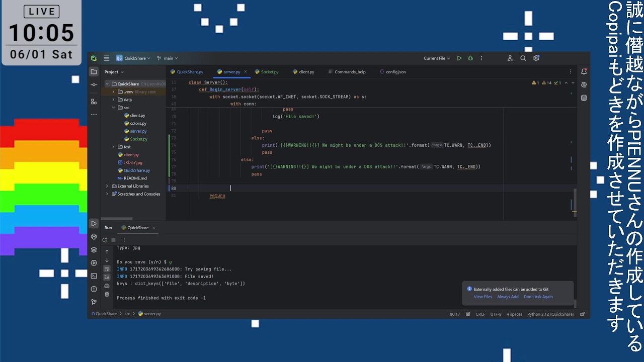Click the View Files link in Git notification
Image resolution: width=644 pixels, height=362 pixels.
(482, 297)
